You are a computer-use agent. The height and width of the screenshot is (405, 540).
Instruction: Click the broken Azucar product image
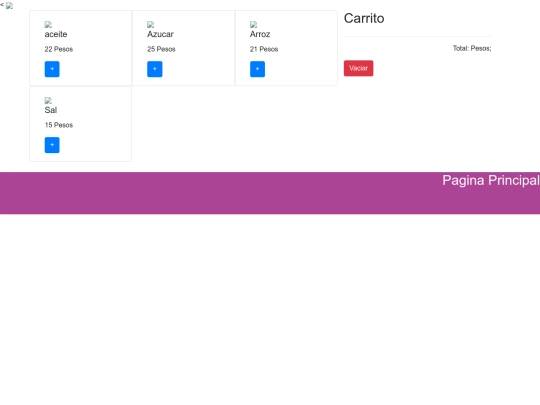coord(151,24)
